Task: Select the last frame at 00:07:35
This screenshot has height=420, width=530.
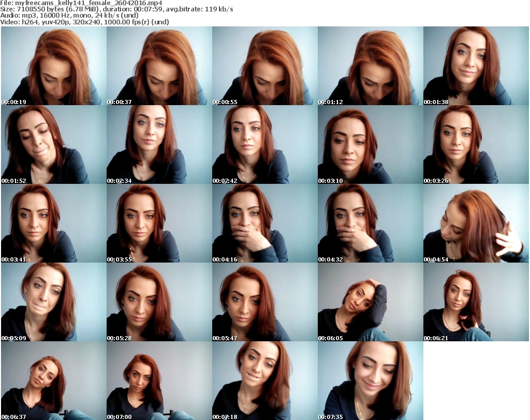Action: 370,381
